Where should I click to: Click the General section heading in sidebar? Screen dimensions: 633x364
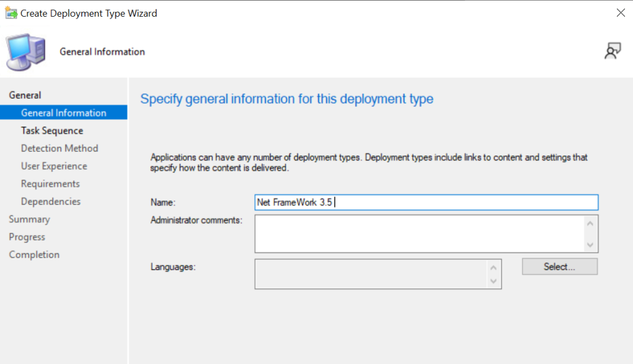25,95
